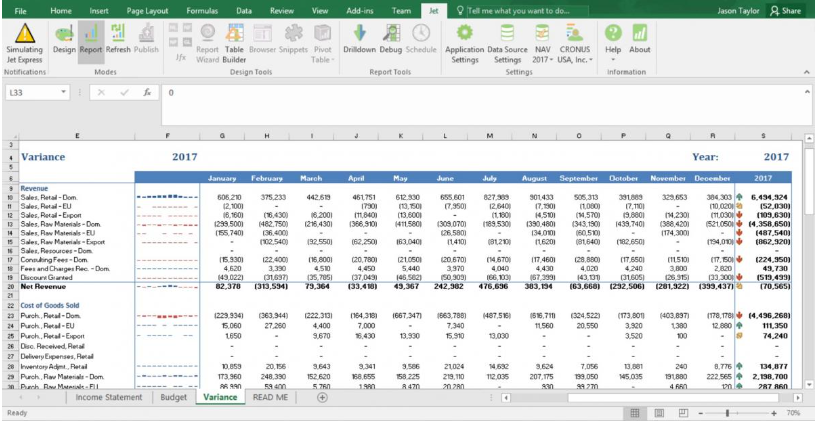Select the Net Revenue row label
Viewport: 816px width, 421px height.
click(41, 287)
